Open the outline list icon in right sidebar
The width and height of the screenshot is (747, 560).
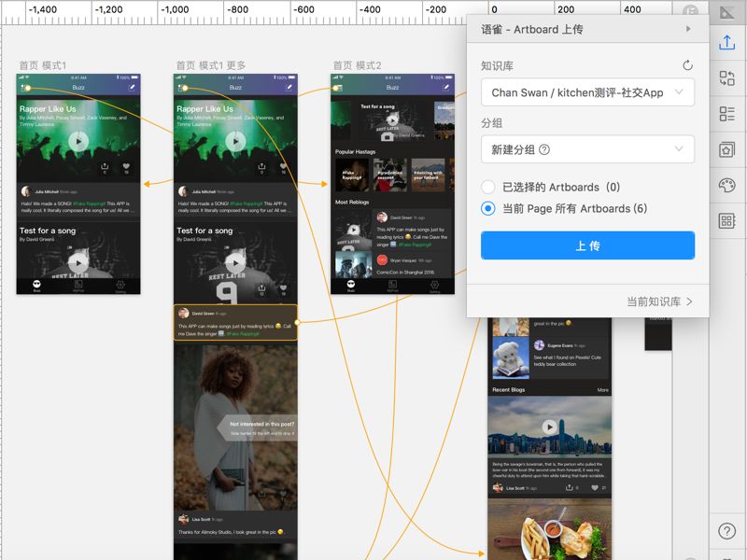pyautogui.click(x=727, y=113)
